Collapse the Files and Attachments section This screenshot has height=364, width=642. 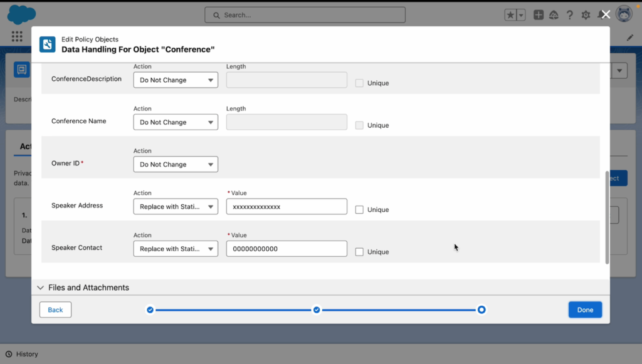coord(40,288)
